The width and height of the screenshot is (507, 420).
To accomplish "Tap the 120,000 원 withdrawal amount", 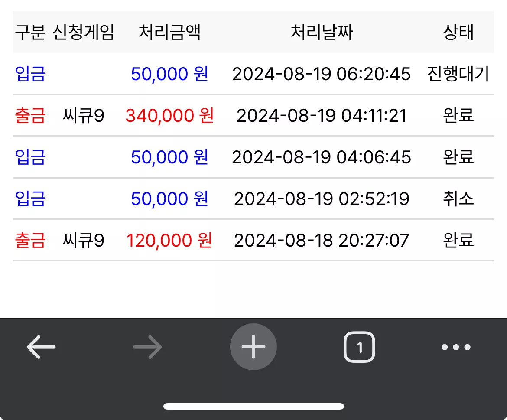I will click(x=169, y=241).
